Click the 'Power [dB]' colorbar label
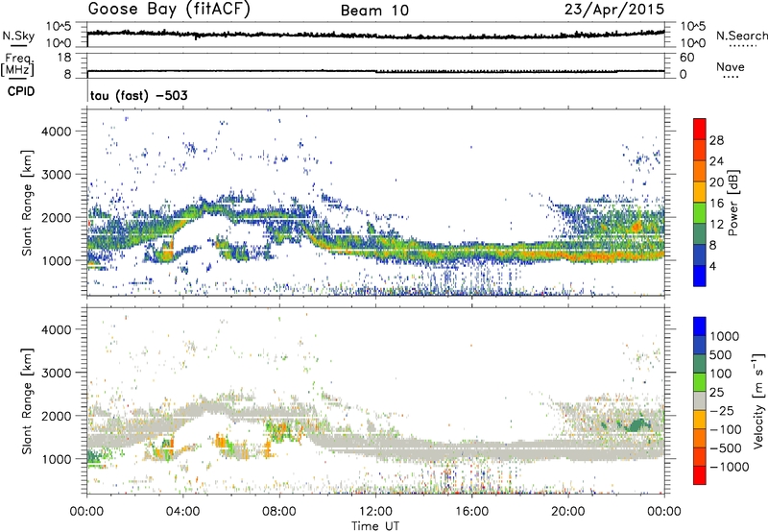This screenshot has height=532, width=768. [732, 203]
